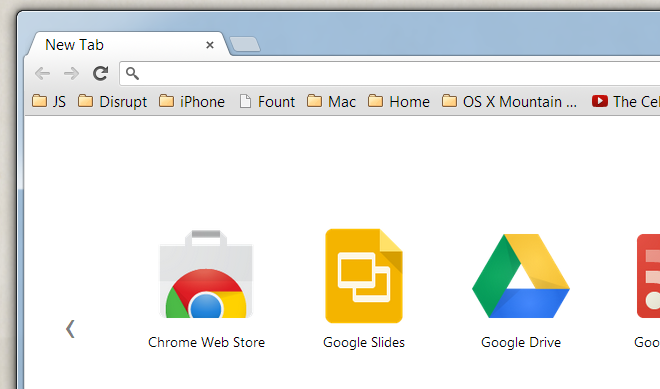This screenshot has height=389, width=660.
Task: Open the OS X Mountain bookmarks folder
Action: pos(509,101)
